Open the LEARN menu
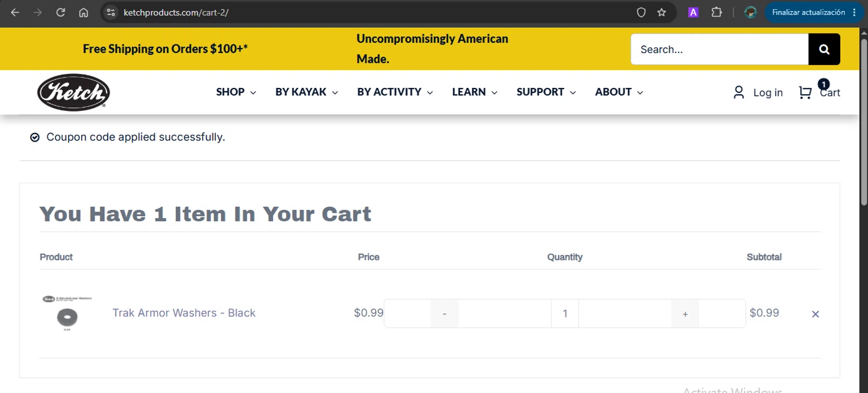Screen dimensions: 868x393 tap(475, 92)
